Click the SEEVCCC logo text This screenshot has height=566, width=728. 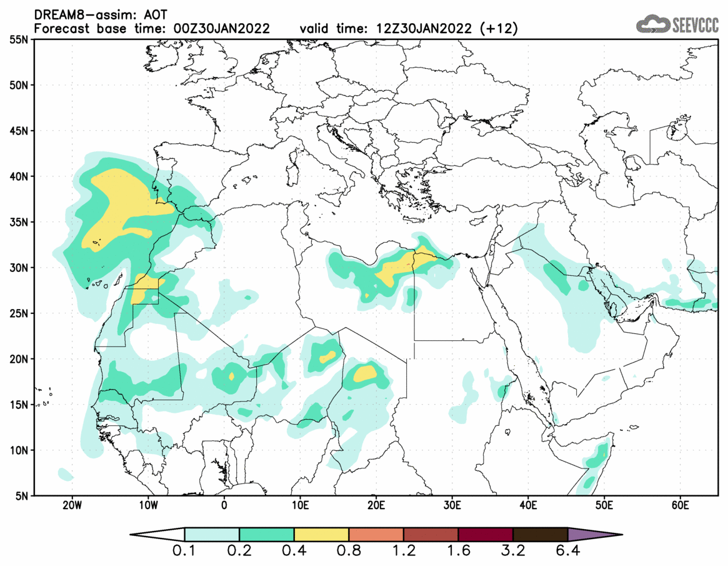coord(696,25)
